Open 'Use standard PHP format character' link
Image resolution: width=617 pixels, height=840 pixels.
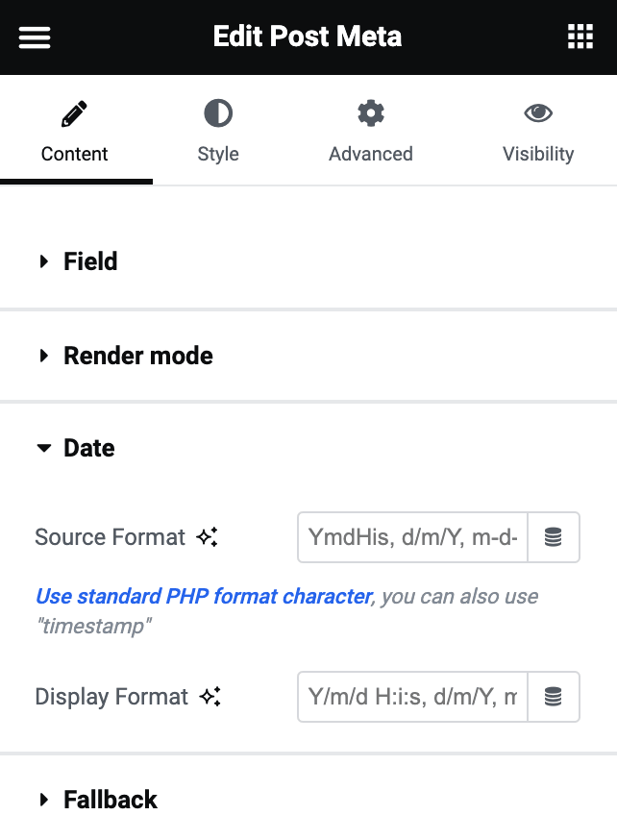tap(204, 596)
